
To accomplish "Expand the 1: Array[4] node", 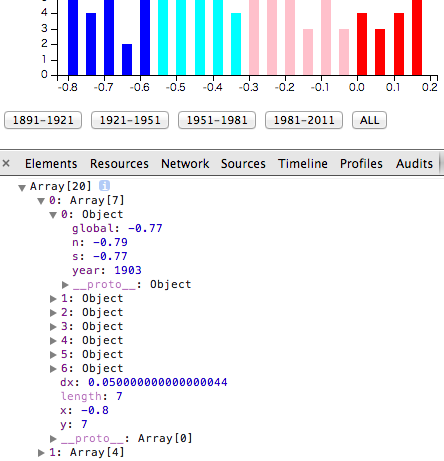I will pyautogui.click(x=41, y=453).
